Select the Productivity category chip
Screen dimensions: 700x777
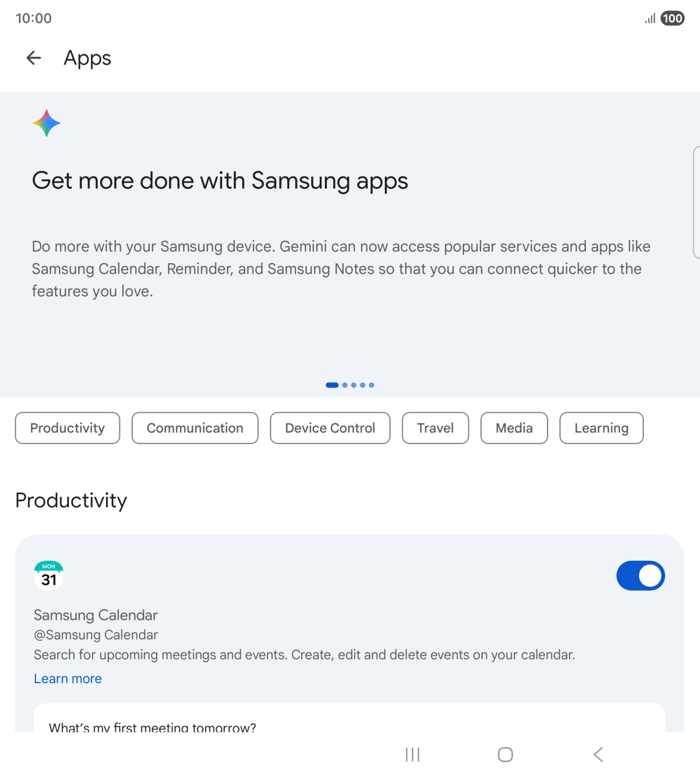[67, 428]
